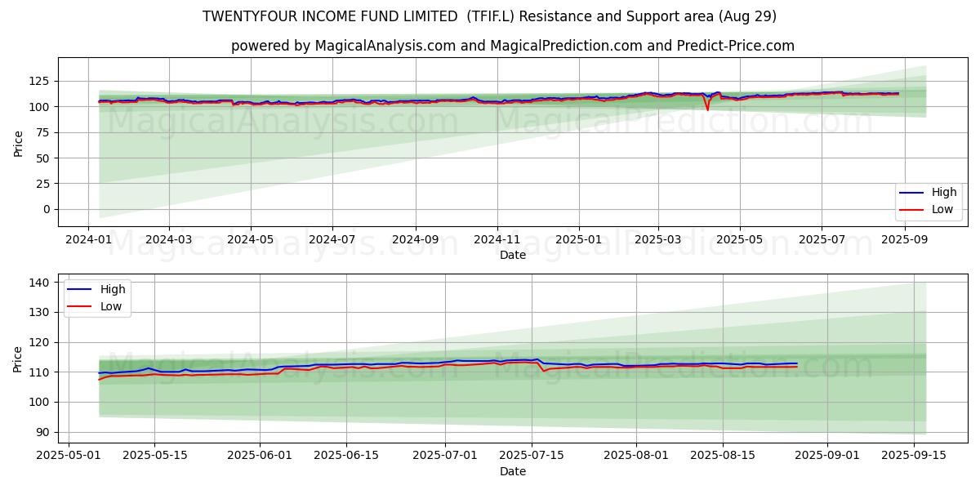This screenshot has width=980, height=490.
Task: Click 'Low' in the top chart legend
Action: tap(942, 209)
